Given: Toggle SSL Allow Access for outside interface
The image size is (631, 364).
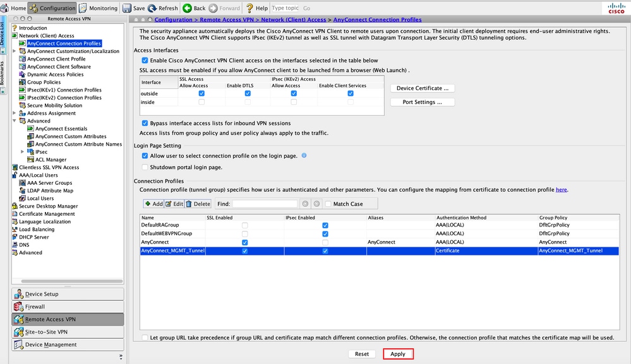Looking at the screenshot, I should pyautogui.click(x=201, y=93).
